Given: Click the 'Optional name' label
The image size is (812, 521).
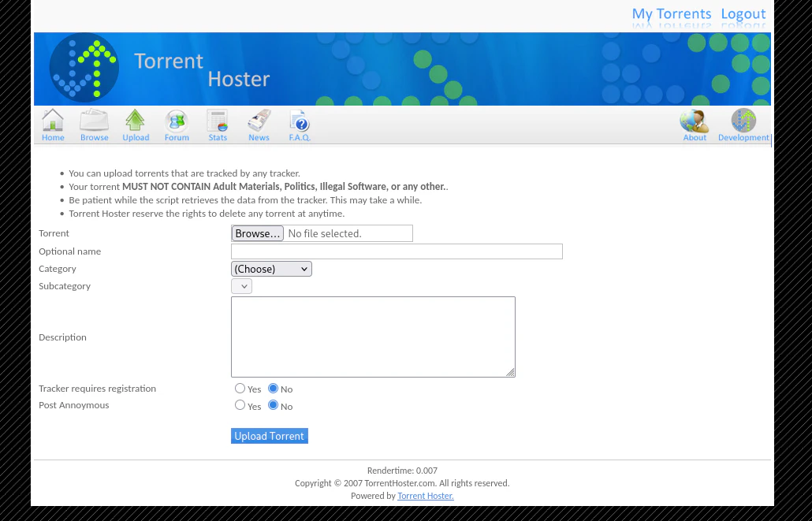Looking at the screenshot, I should tap(70, 251).
